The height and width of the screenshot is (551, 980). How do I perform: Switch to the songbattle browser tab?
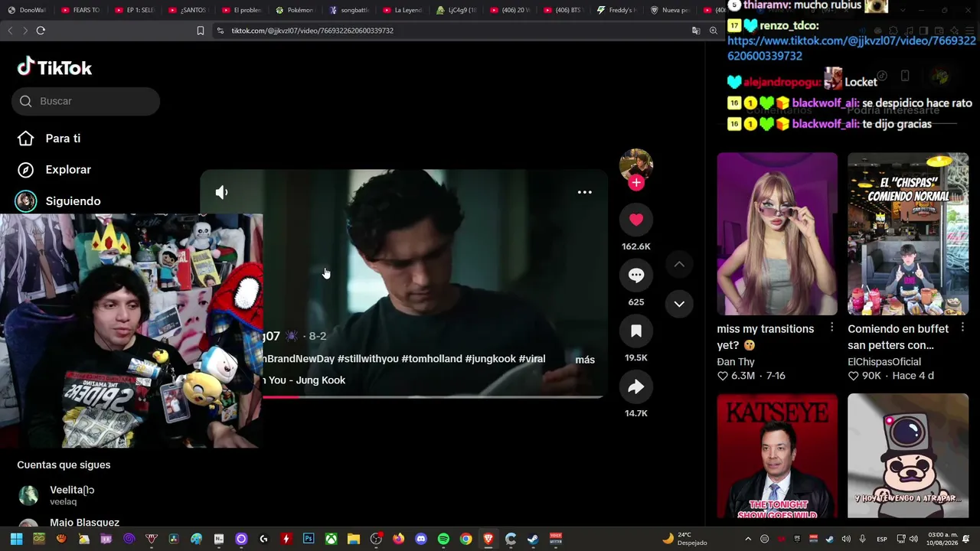[348, 10]
